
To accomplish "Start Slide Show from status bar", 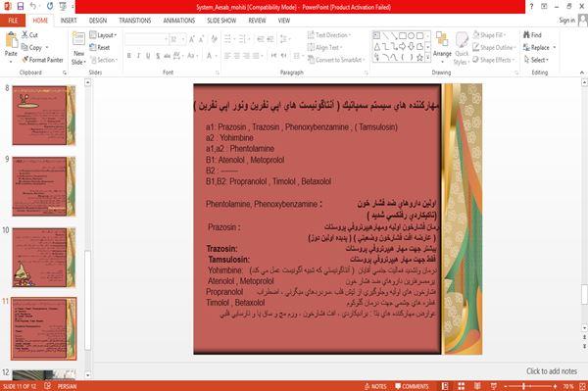I will [494, 386].
